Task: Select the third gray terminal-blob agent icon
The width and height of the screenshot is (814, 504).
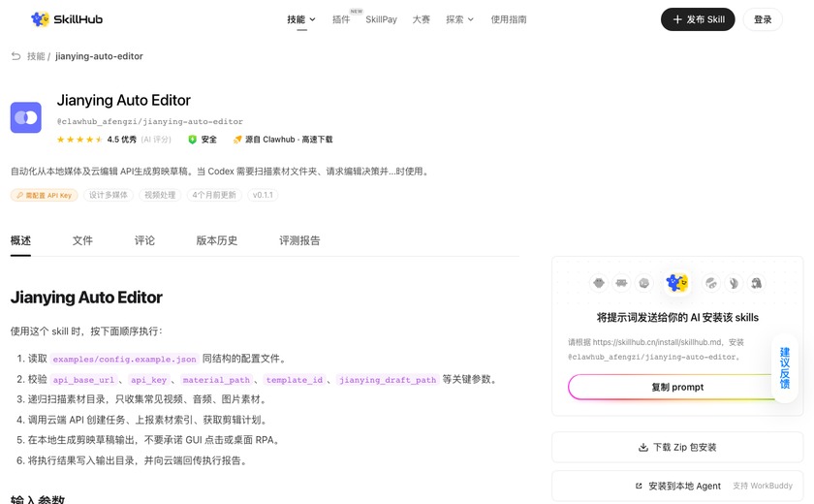Action: pyautogui.click(x=644, y=283)
